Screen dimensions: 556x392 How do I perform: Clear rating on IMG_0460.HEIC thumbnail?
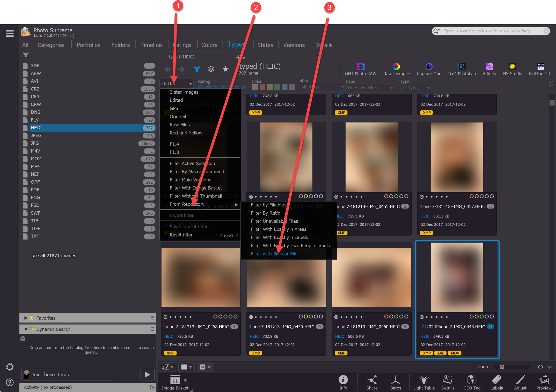coord(336,317)
